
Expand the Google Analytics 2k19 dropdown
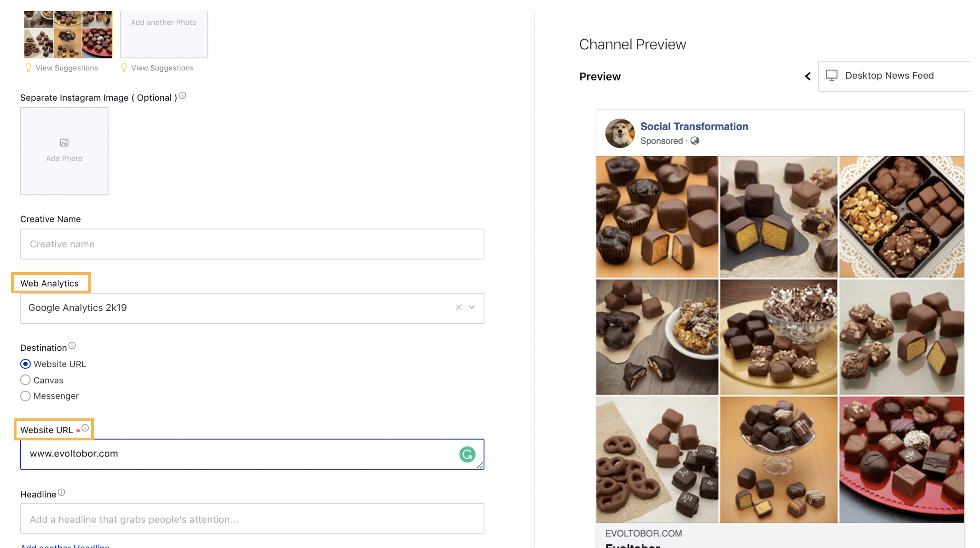click(472, 308)
